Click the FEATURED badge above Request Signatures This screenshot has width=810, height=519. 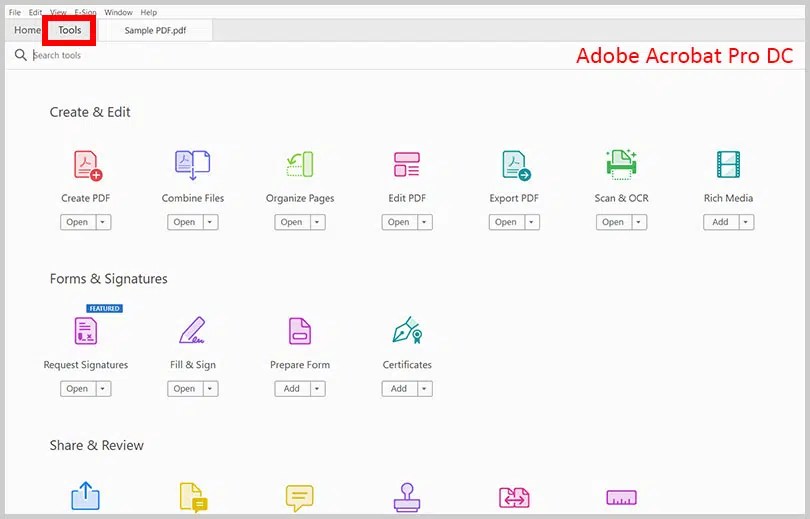point(104,308)
